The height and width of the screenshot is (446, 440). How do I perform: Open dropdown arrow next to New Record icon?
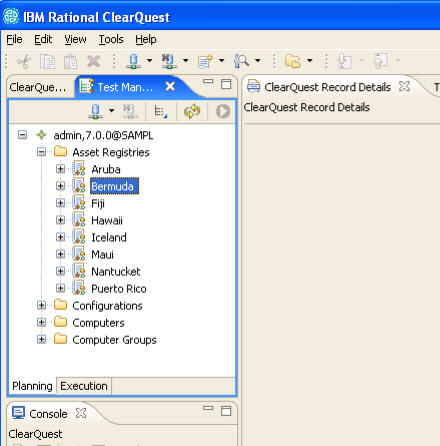click(x=221, y=60)
